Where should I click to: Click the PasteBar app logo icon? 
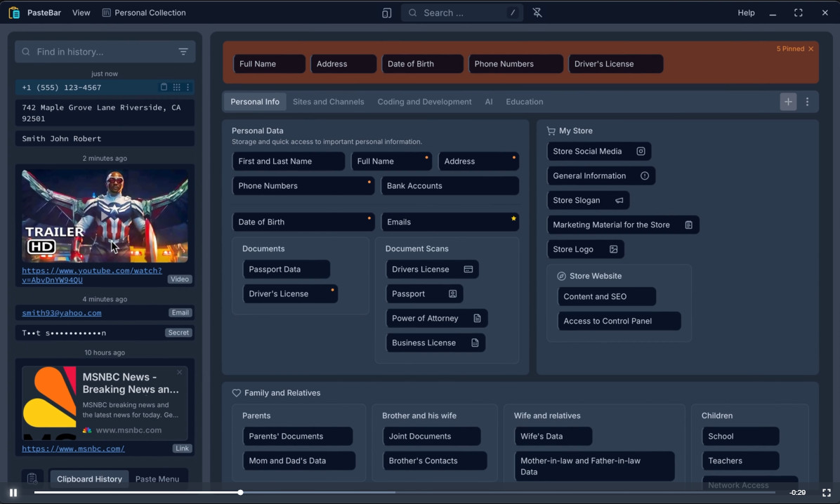click(x=15, y=13)
